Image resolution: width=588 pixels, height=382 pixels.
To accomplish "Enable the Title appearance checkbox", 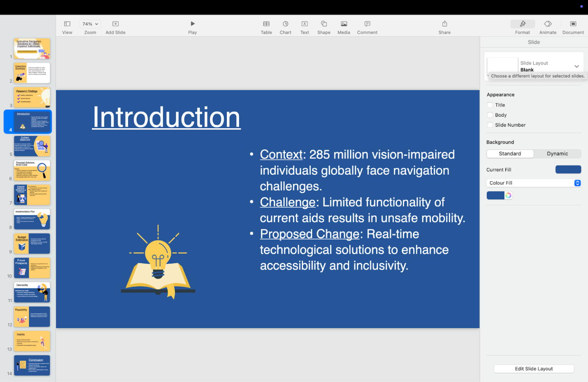I will pos(490,104).
